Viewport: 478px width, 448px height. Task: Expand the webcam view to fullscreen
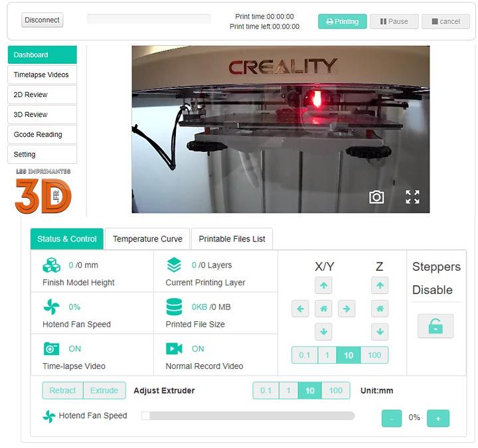(x=412, y=197)
